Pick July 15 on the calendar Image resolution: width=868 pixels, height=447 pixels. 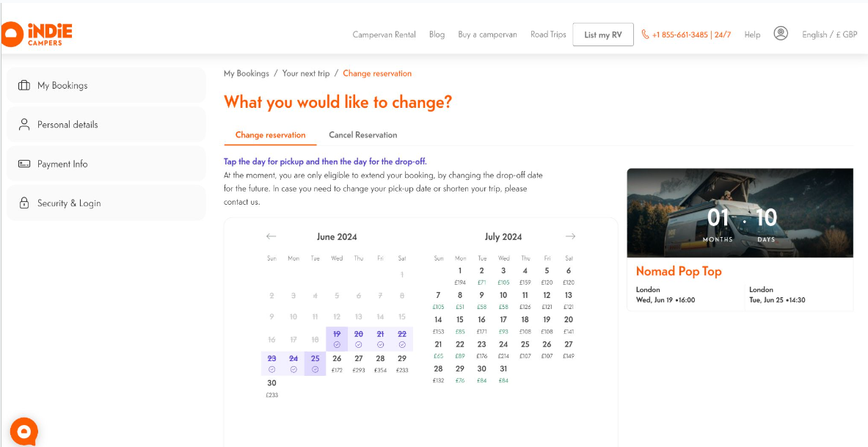(x=460, y=323)
